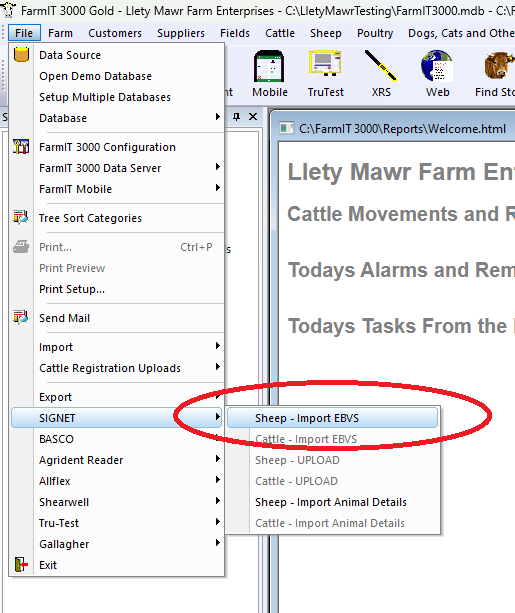The image size is (515, 613).
Task: Click the Tree Sort Categories icon
Action: tap(21, 217)
